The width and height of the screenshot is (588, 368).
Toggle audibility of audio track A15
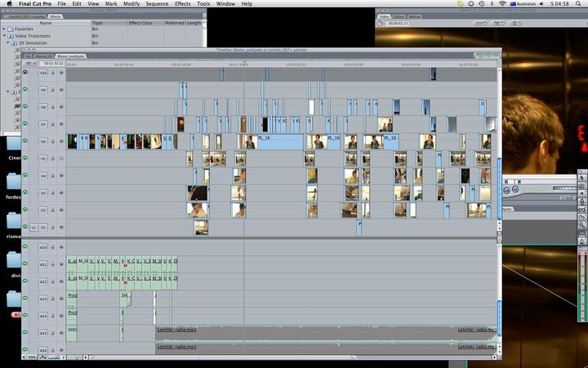tap(25, 333)
